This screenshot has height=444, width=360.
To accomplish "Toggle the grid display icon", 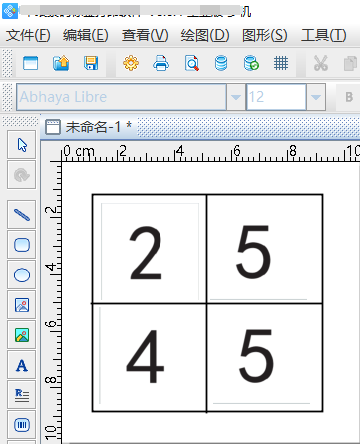I will point(281,63).
